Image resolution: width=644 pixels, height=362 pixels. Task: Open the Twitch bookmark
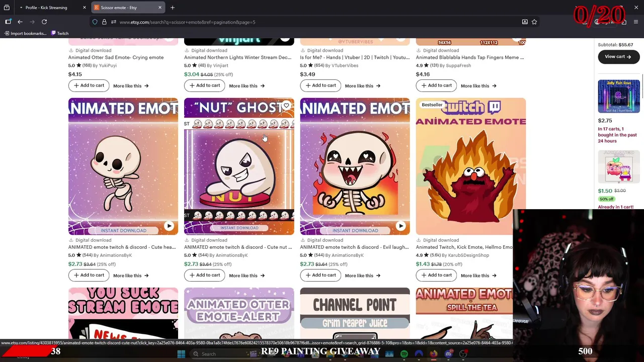pyautogui.click(x=59, y=33)
